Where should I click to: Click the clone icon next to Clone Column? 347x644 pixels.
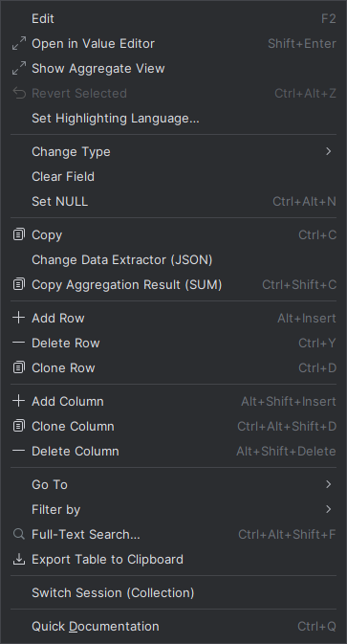(x=19, y=426)
